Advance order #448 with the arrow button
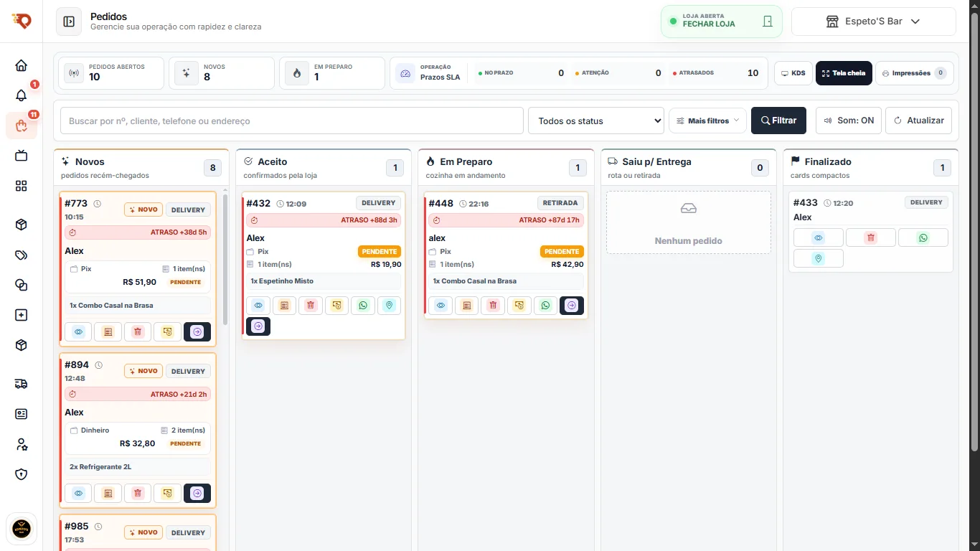Viewport: 980px width, 551px height. [x=572, y=306]
